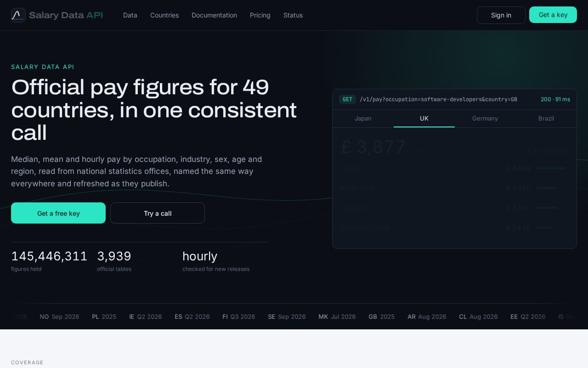Select the UK tab
The width and height of the screenshot is (588, 368).
pyautogui.click(x=424, y=119)
